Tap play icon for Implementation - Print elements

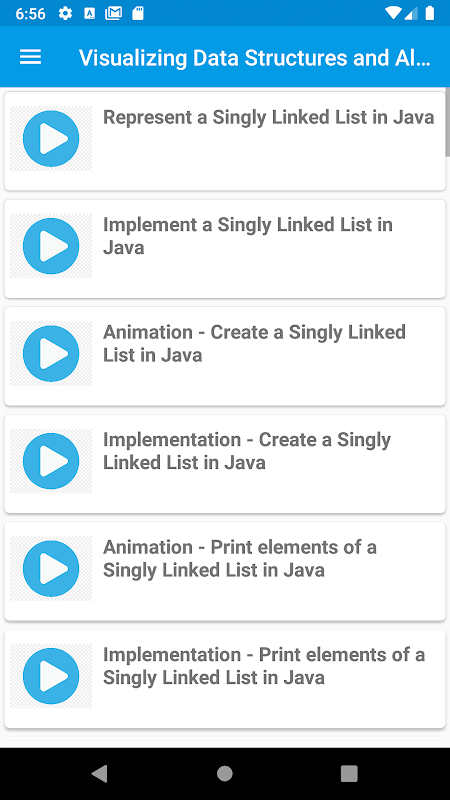(51, 676)
